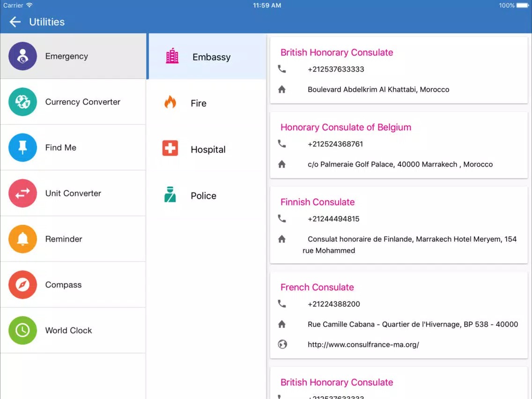Image resolution: width=532 pixels, height=399 pixels.
Task: Tap the teal Currency Converter icon
Action: click(x=23, y=102)
